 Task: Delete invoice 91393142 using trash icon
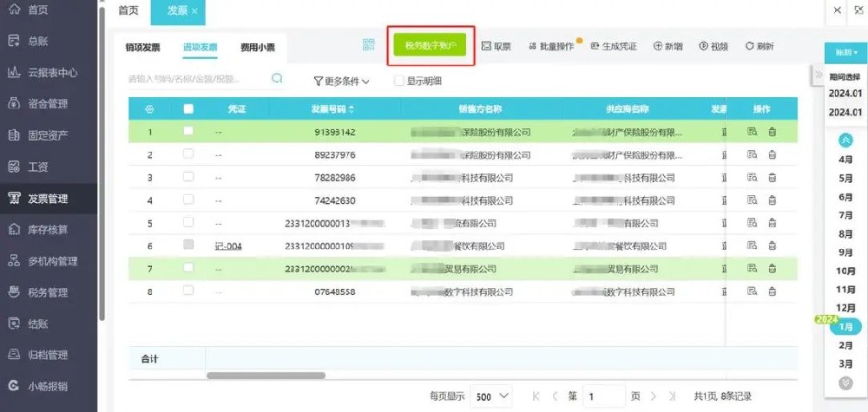773,132
